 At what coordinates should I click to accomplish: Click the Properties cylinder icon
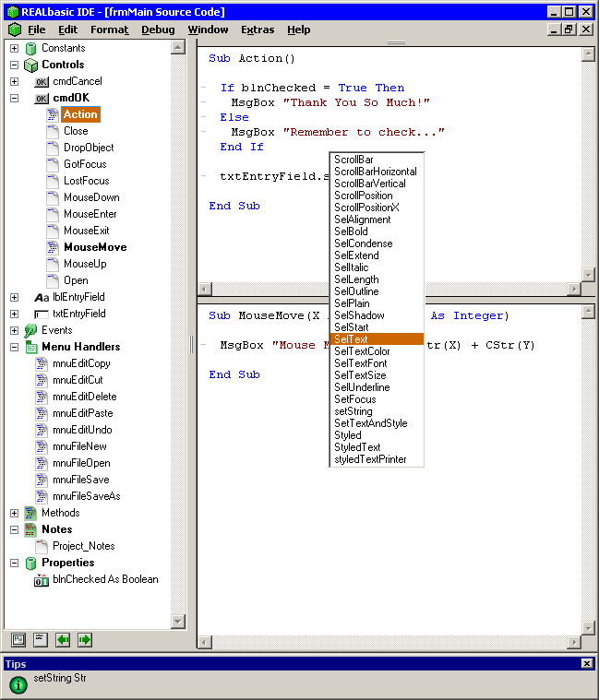(x=30, y=563)
